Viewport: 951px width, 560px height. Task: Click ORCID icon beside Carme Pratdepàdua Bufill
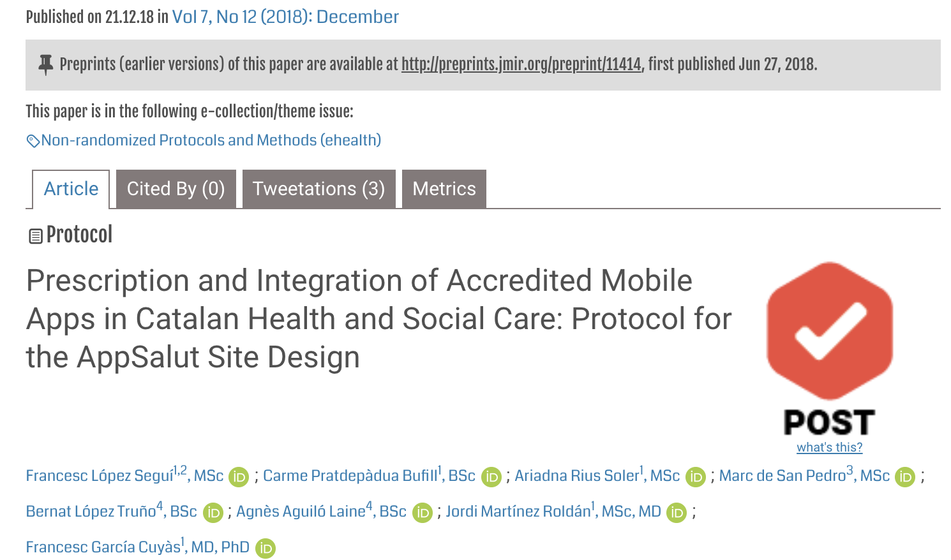(491, 477)
